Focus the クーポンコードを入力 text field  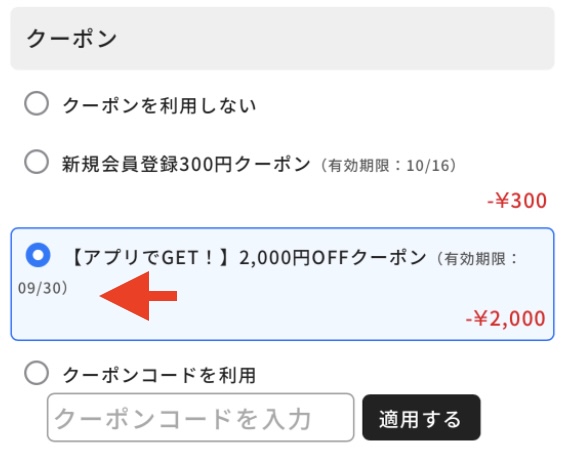point(201,417)
